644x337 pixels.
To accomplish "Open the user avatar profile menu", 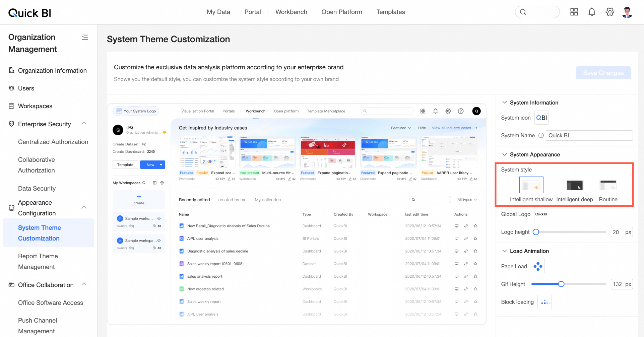I will click(x=627, y=12).
